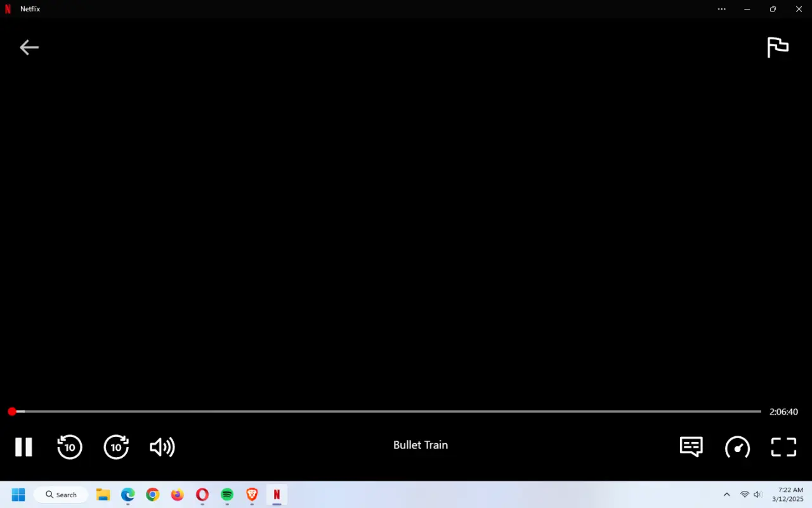Go back using the left arrow
The image size is (812, 508).
[29, 48]
